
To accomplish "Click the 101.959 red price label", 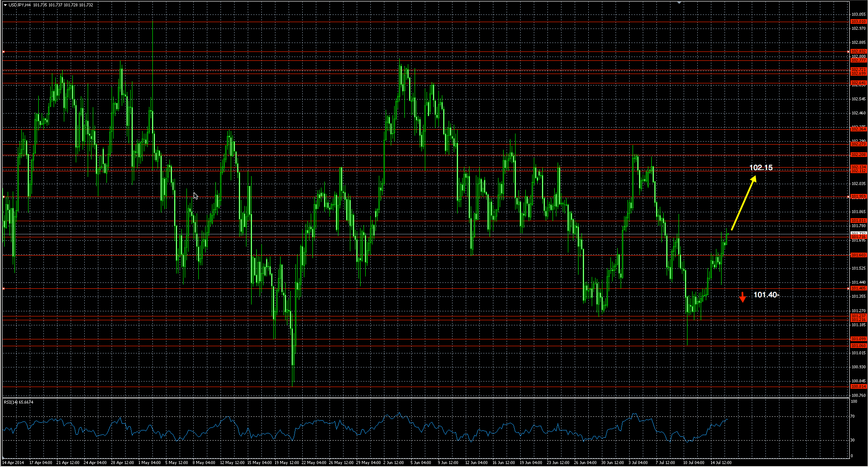I will [x=858, y=196].
